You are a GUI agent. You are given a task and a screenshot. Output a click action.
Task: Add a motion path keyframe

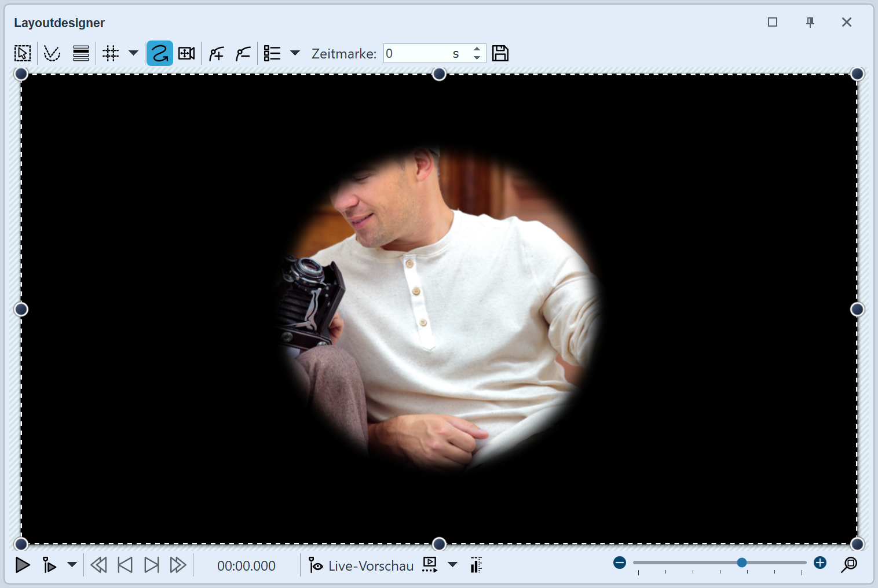[217, 54]
